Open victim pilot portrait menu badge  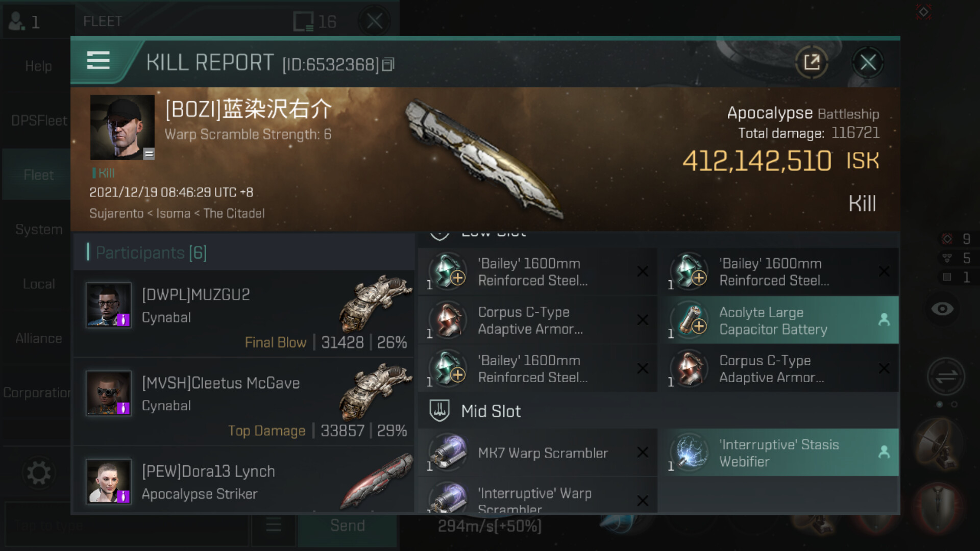[x=149, y=154]
